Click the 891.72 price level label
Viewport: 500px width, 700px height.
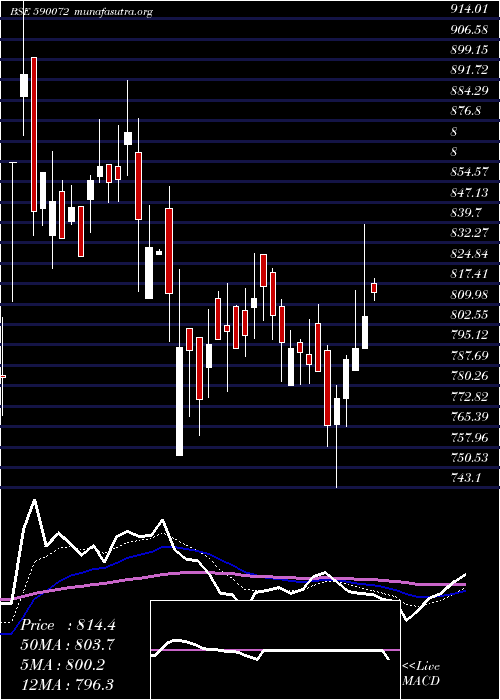pos(469,70)
